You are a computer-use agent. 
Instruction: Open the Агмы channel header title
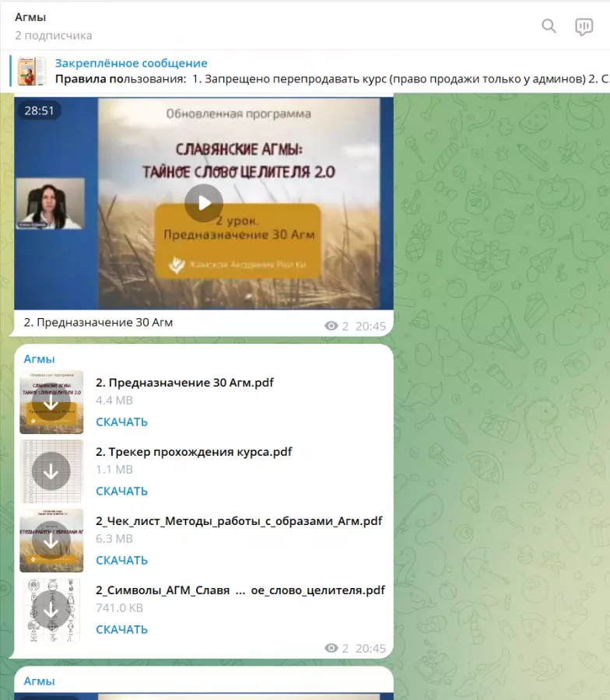(x=30, y=17)
